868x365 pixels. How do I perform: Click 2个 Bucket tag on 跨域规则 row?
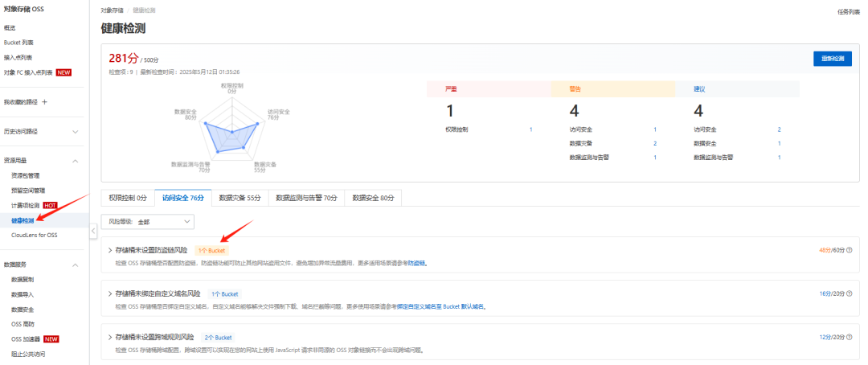coord(218,337)
